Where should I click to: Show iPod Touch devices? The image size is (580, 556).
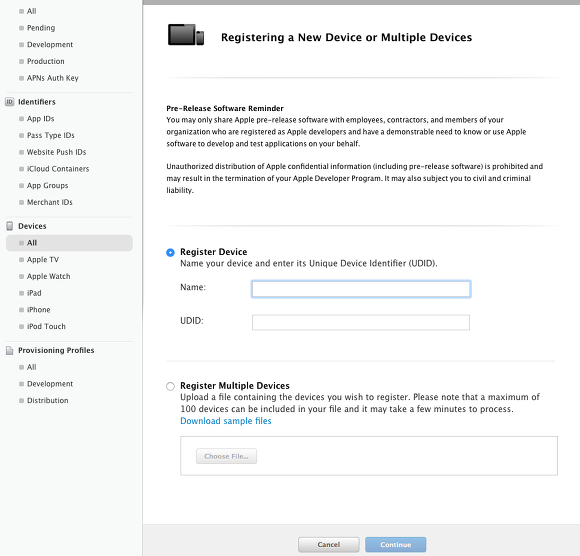tap(46, 326)
